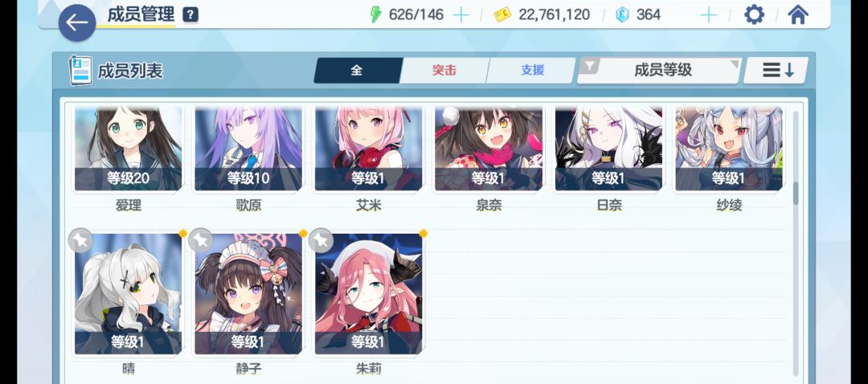Open member 爱理 level 20 card
Viewport: 868px width, 384px height.
pos(128,149)
